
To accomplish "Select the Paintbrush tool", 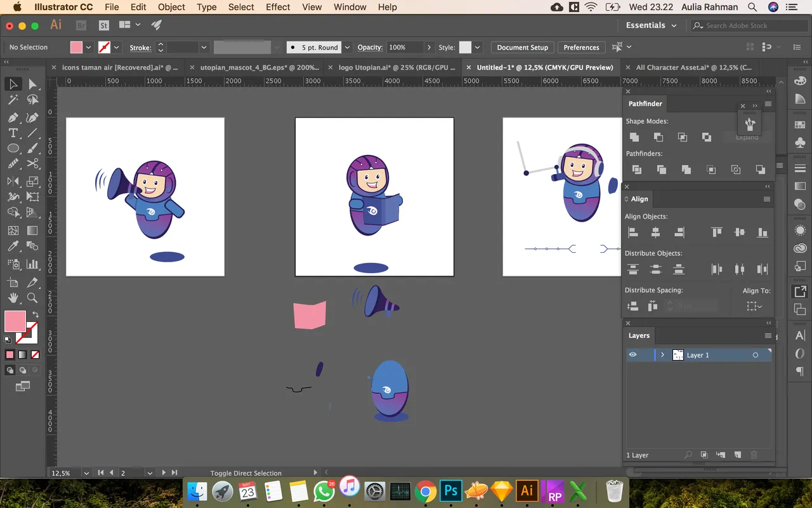I will point(32,149).
